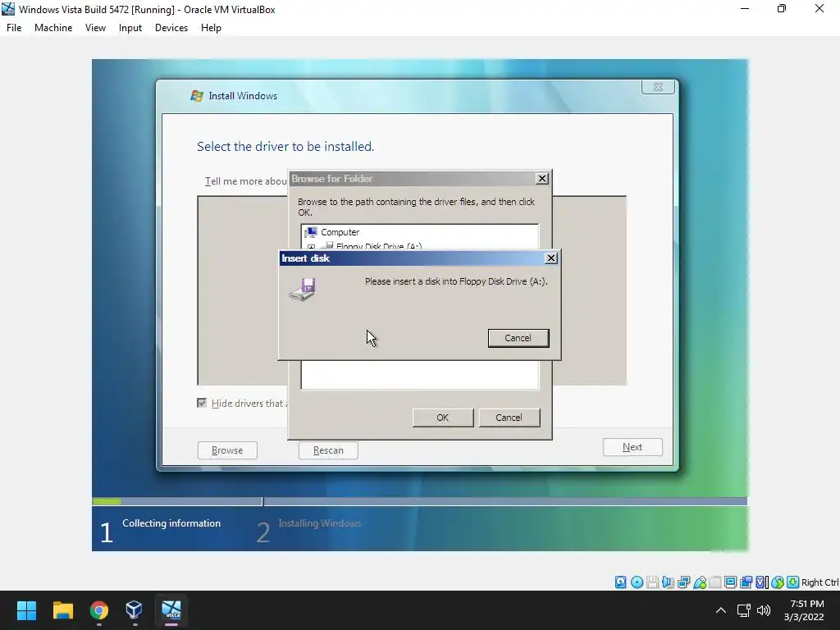This screenshot has width=840, height=630.
Task: Click the Collecting information step label
Action: click(171, 523)
